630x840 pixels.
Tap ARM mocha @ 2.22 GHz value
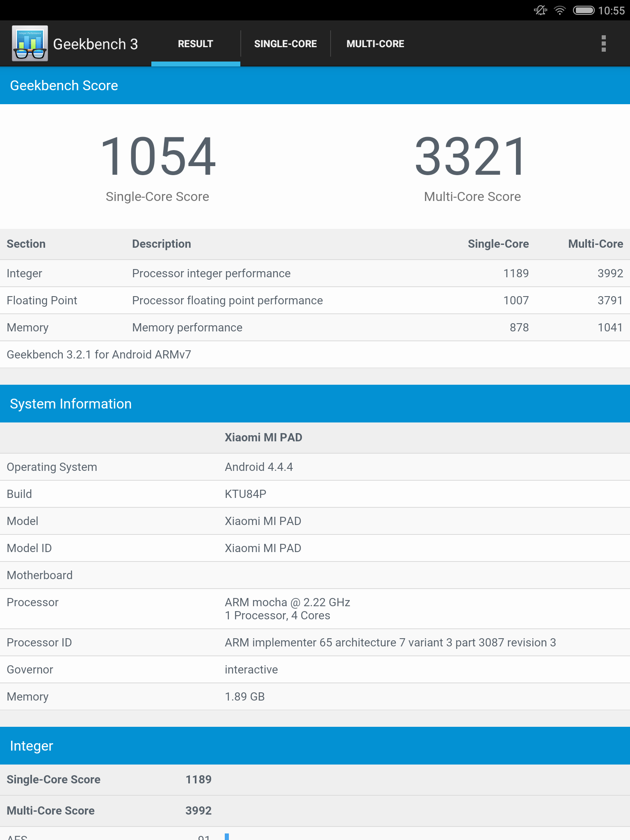point(288,602)
